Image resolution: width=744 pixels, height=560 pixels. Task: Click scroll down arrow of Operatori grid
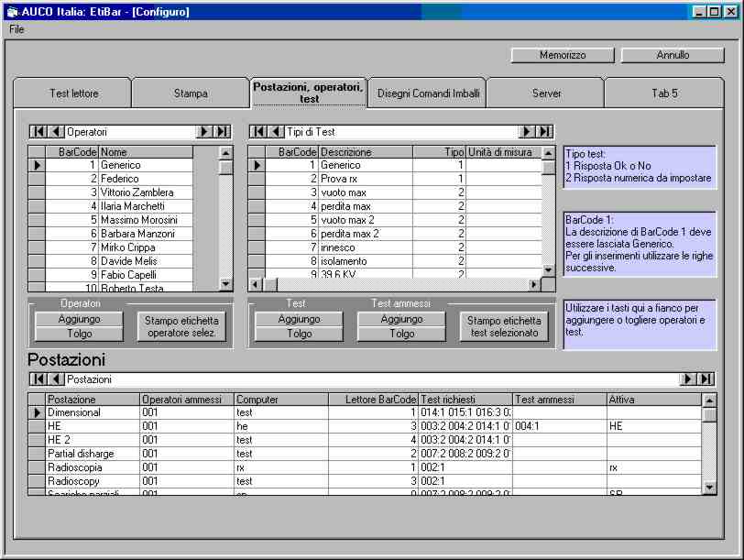tap(225, 284)
